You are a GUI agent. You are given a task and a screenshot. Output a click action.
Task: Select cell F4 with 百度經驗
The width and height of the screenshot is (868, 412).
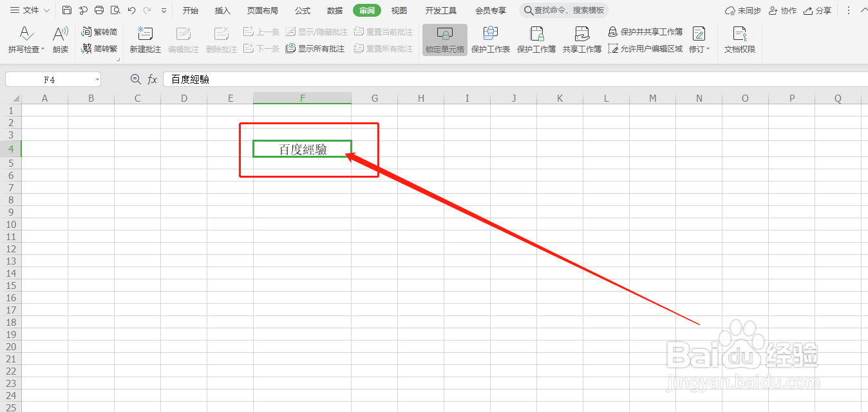pyautogui.click(x=303, y=149)
